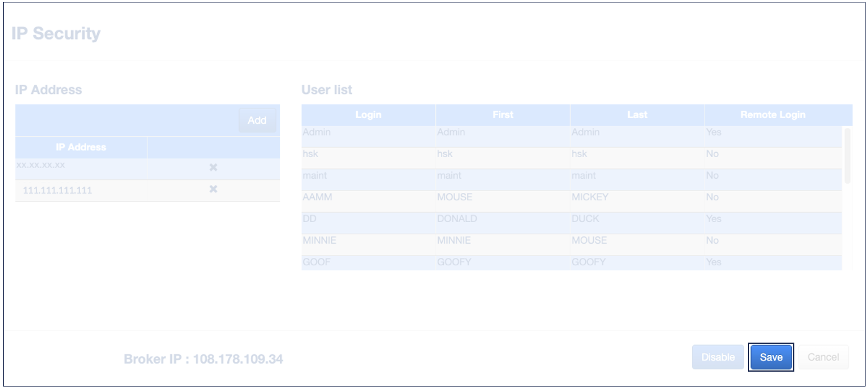Delete the 111.111.111.111 IP address row
Image resolution: width=868 pixels, height=389 pixels.
tap(213, 189)
